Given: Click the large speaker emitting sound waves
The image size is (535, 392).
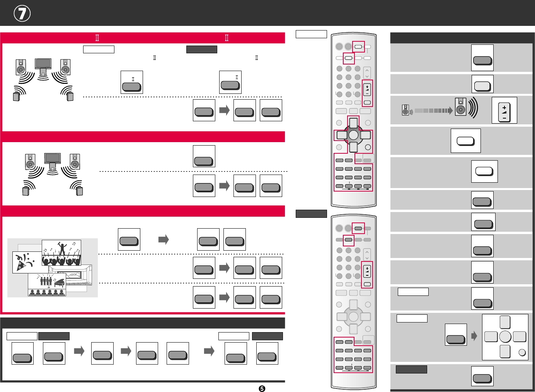Looking at the screenshot, I should pos(460,107).
